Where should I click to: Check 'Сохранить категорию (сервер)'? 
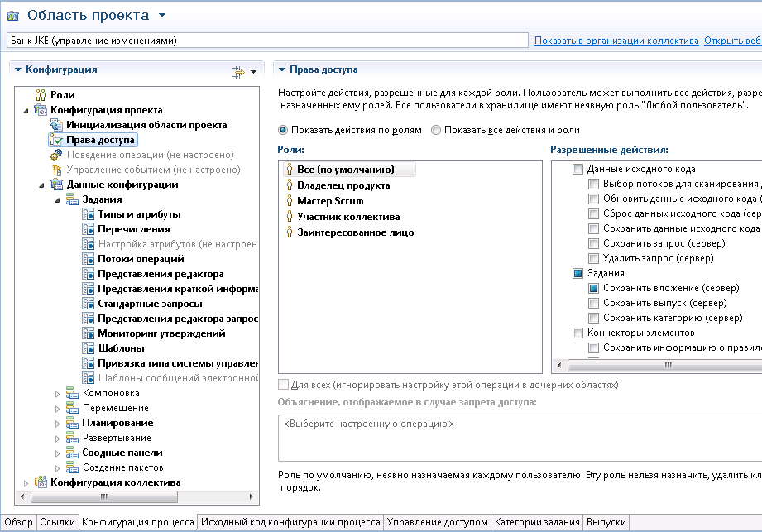(593, 319)
